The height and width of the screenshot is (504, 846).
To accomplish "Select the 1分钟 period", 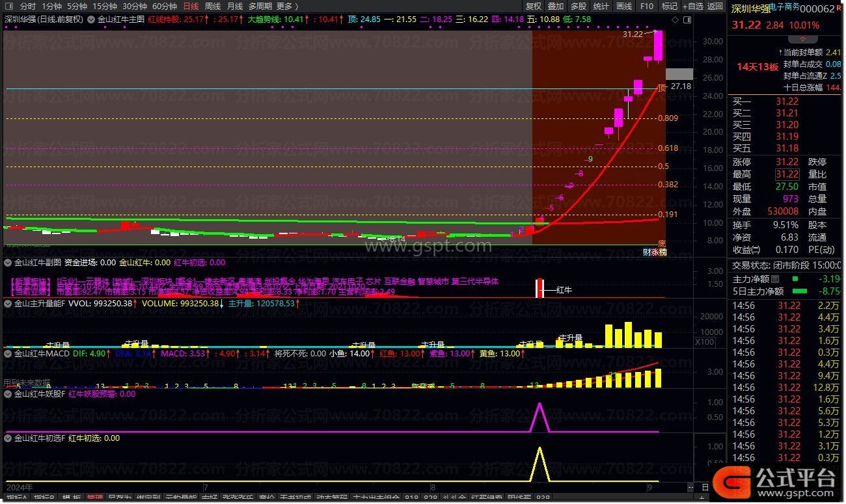I will (51, 6).
